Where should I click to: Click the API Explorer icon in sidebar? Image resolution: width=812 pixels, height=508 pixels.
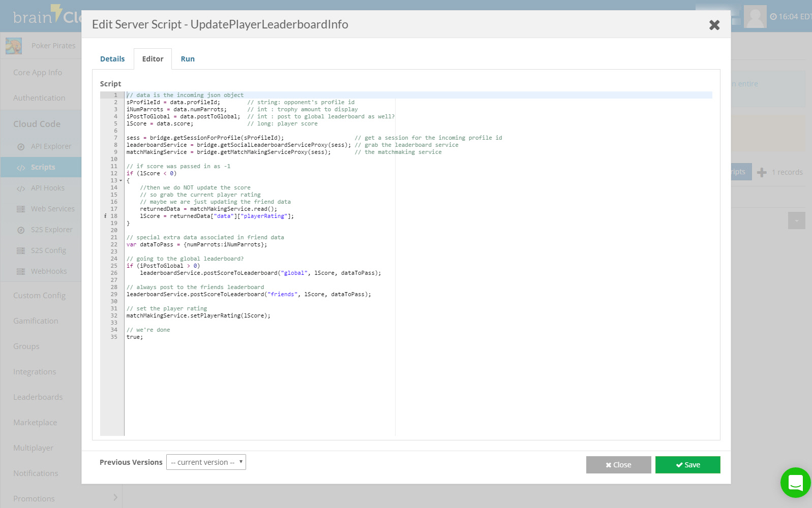pos(21,147)
